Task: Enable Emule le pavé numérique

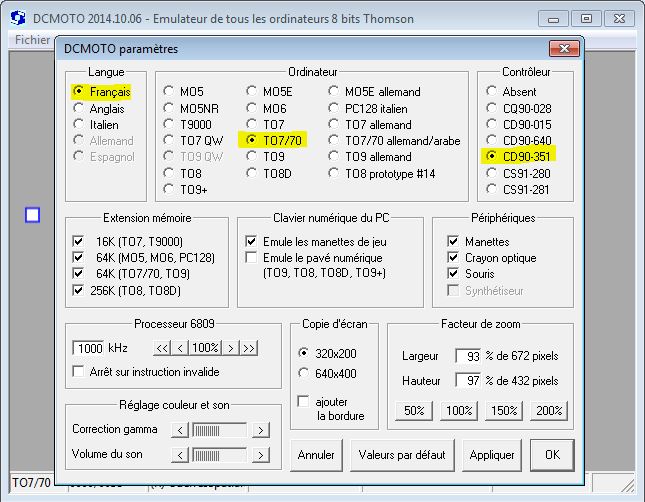Action: pyautogui.click(x=314, y=258)
